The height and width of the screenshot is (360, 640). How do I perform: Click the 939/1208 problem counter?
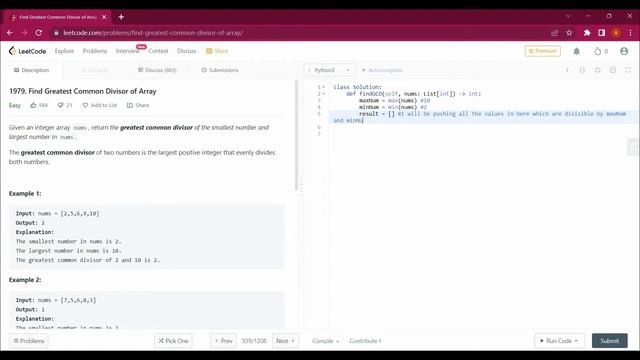point(254,341)
